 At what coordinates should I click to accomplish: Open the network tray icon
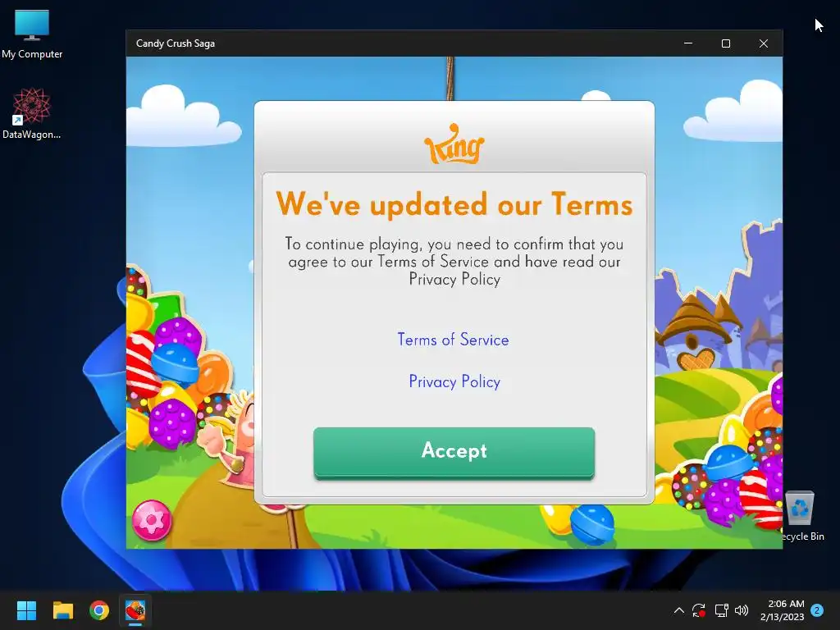tap(721, 610)
